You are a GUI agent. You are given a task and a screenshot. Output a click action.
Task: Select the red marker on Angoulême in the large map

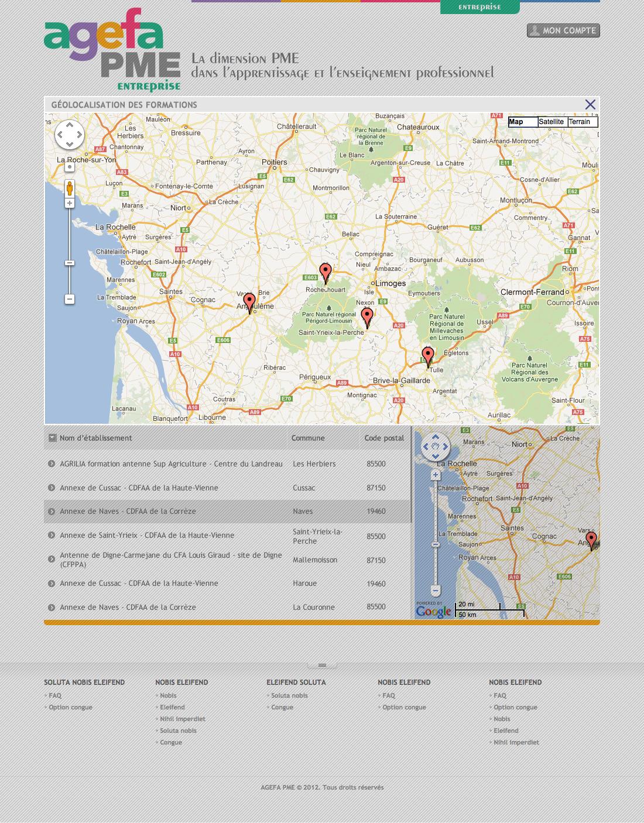249,303
